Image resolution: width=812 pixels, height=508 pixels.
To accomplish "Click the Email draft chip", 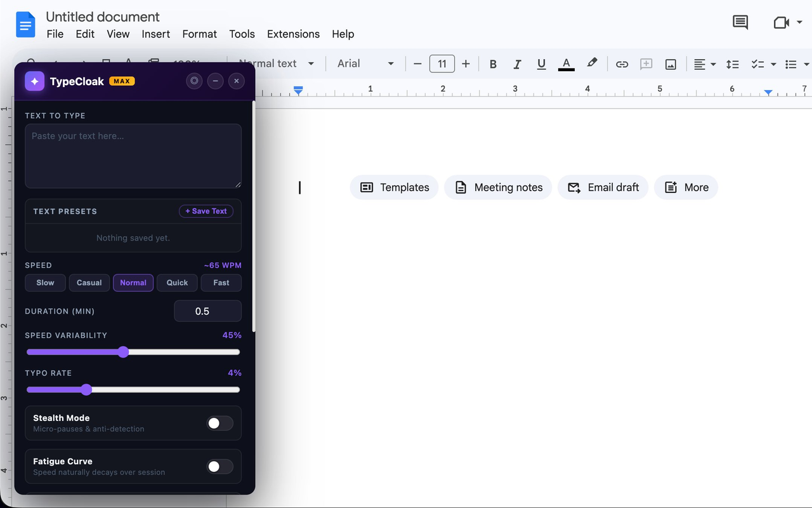I will click(603, 187).
